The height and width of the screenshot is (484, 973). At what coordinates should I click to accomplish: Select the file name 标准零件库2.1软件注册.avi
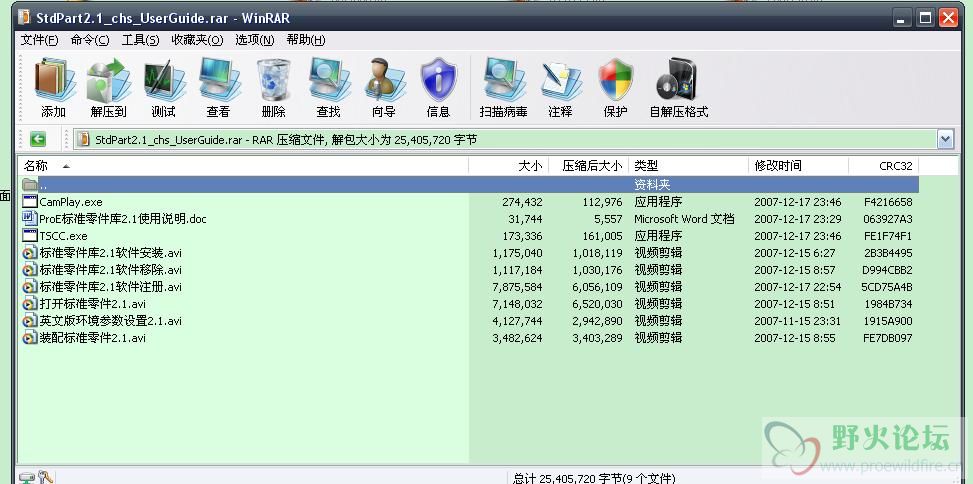pyautogui.click(x=110, y=287)
